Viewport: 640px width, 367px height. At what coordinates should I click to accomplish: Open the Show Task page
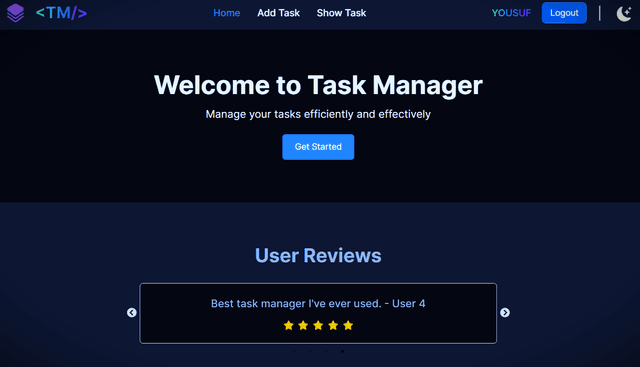341,13
